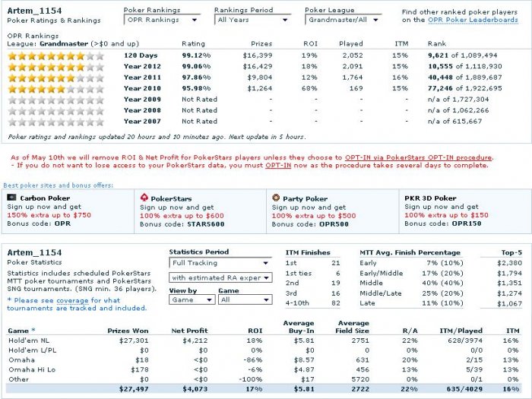Click the 99.12% rating value
This screenshot has height=399, width=532.
click(x=196, y=55)
